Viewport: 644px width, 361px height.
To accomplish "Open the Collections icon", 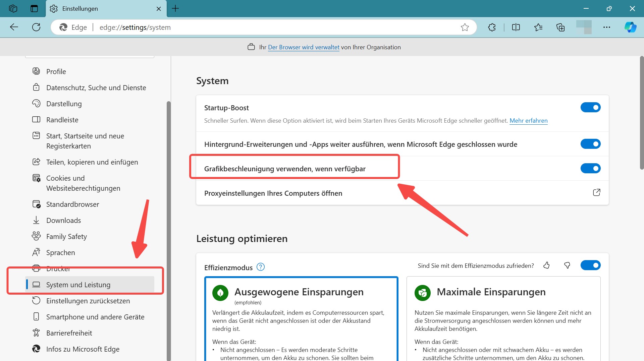I will pyautogui.click(x=560, y=27).
